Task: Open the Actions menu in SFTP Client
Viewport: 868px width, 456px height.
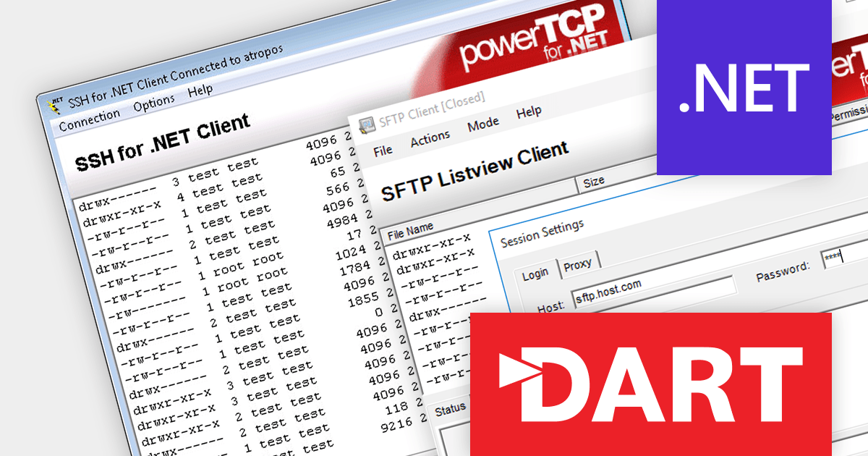Action: [430, 138]
